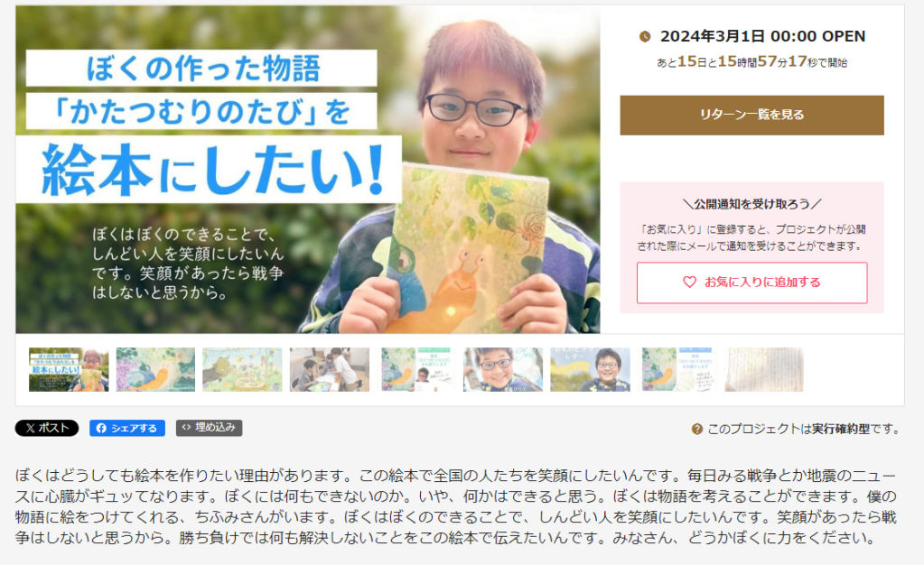Select the last thumbnail of handwritten text
This screenshot has width=924, height=565.
764,369
